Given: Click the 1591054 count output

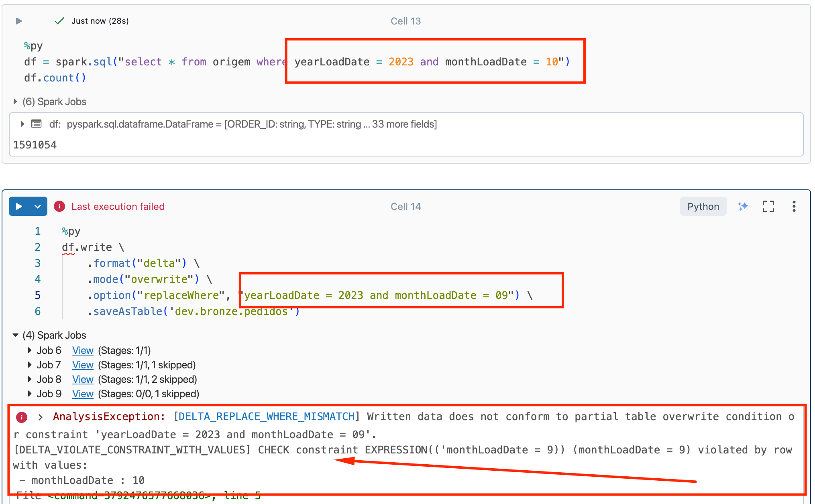Looking at the screenshot, I should pyautogui.click(x=35, y=145).
